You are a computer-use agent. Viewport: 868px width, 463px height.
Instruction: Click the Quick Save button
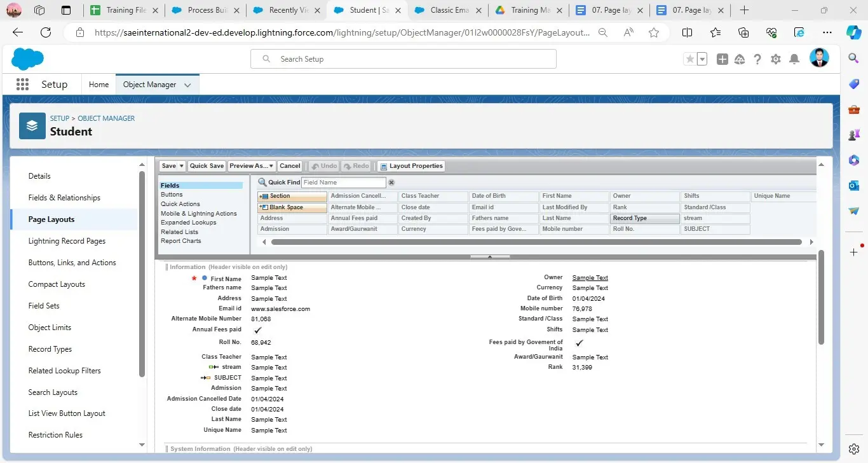(x=207, y=166)
